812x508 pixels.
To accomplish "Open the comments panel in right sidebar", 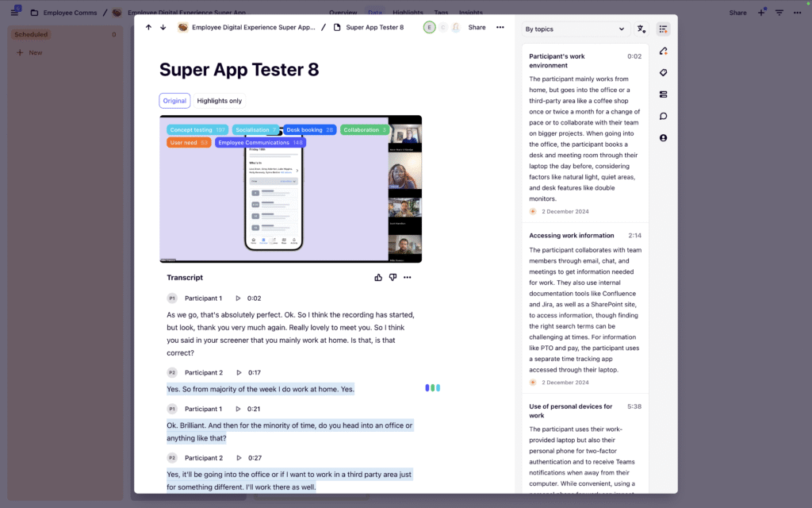I will click(x=663, y=116).
